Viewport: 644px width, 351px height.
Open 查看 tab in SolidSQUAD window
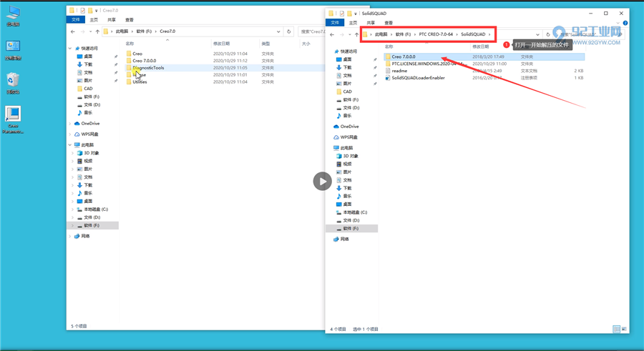pyautogui.click(x=389, y=23)
